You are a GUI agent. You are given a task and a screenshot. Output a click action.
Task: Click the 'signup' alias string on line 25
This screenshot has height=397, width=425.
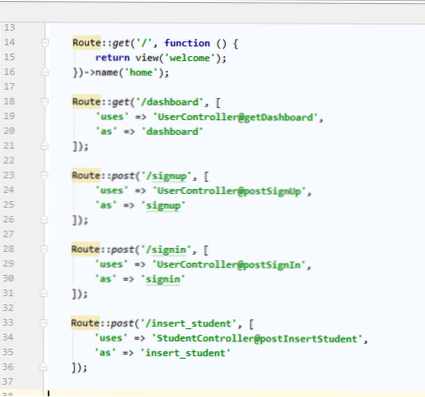point(163,206)
